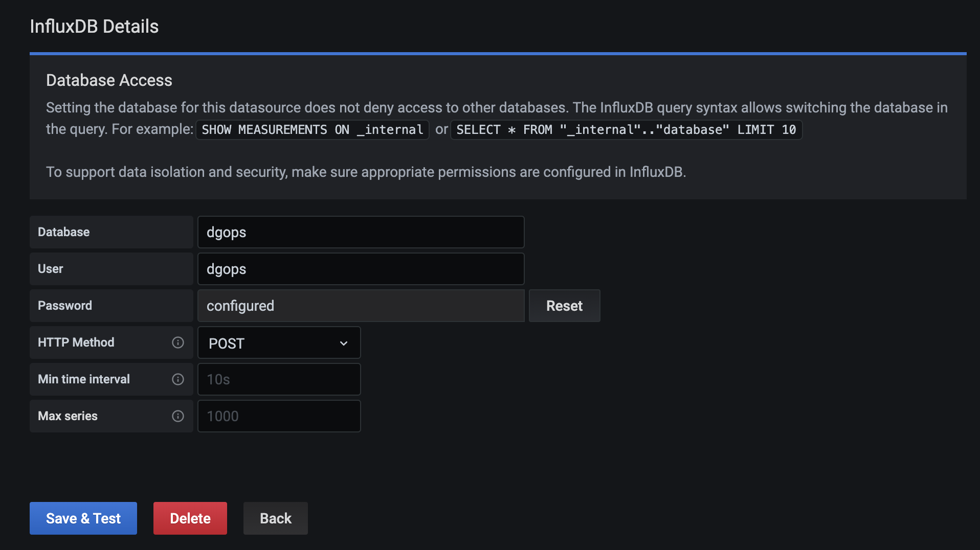Click the InfluxDB Details title
The width and height of the screenshot is (980, 550).
pyautogui.click(x=94, y=26)
